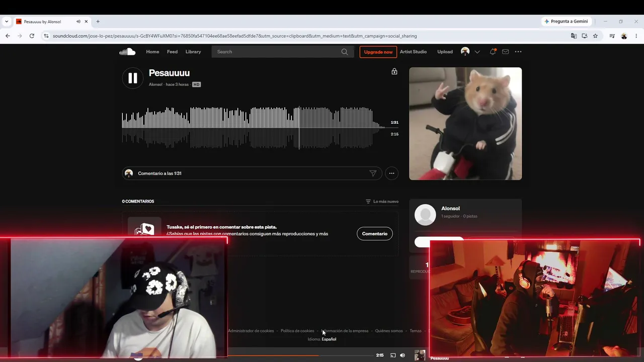Open the Alonsol profile name link
The width and height of the screenshot is (644, 362).
click(450, 209)
